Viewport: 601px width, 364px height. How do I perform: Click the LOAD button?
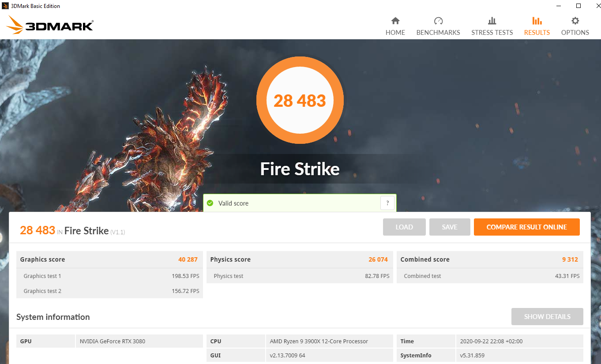point(404,227)
